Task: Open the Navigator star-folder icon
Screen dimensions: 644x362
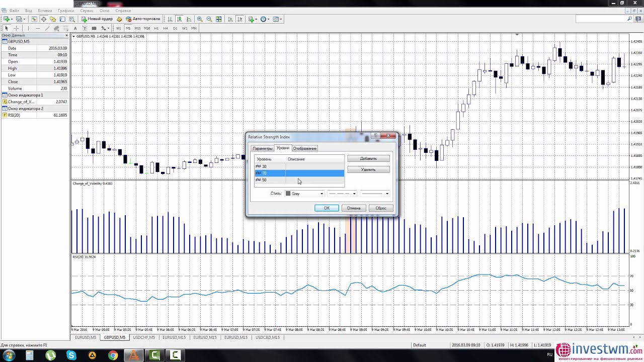Action: tap(53, 19)
